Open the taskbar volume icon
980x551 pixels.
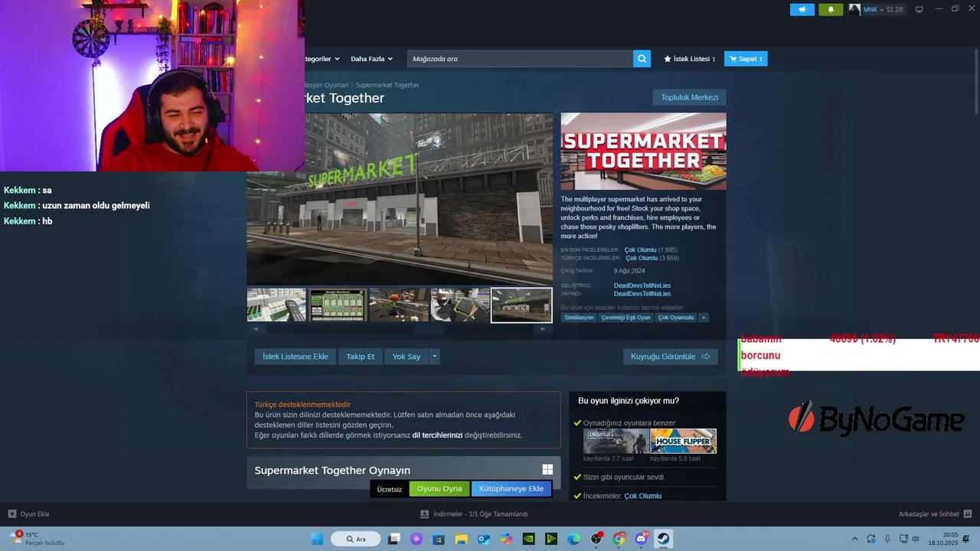click(915, 539)
